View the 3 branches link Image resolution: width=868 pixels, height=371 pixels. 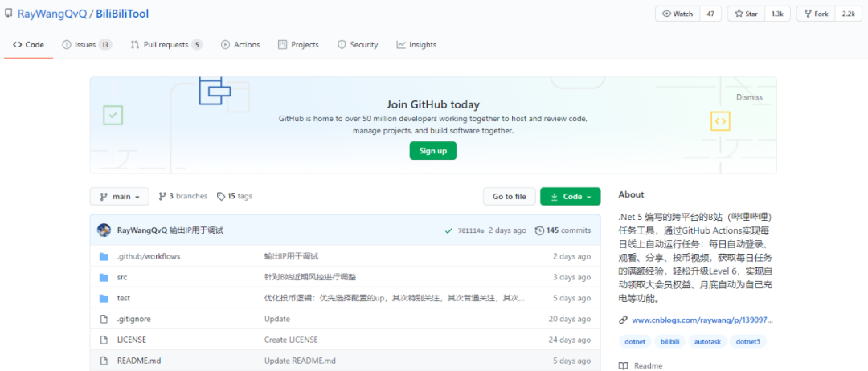[182, 196]
